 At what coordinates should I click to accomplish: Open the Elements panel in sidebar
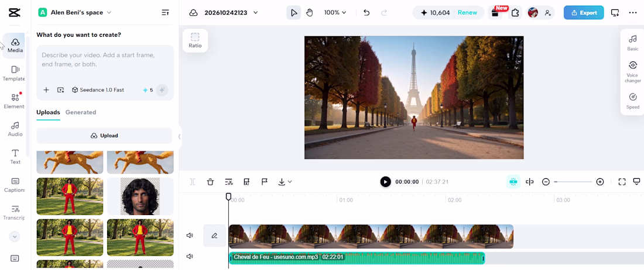15,101
